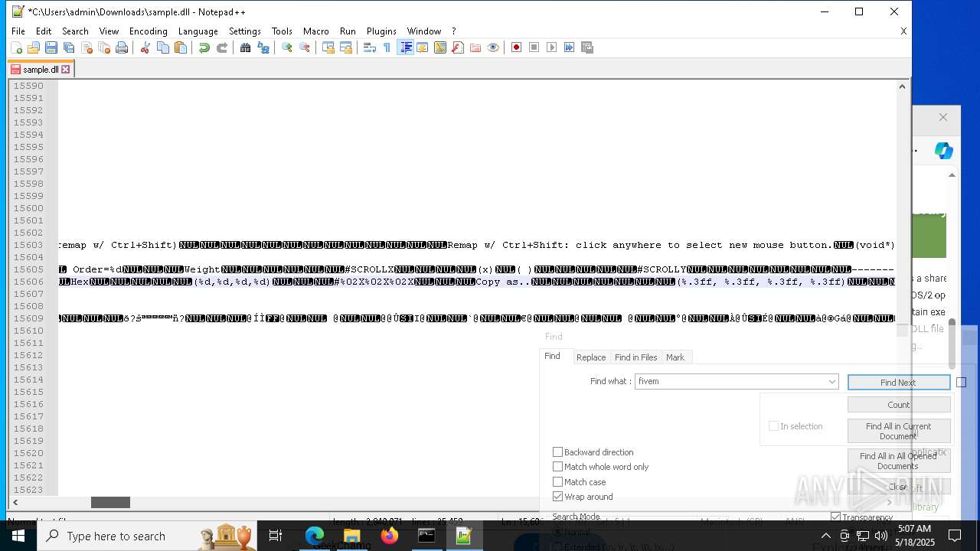This screenshot has height=551, width=980.
Task: Click the Monitoring eye toolbar icon
Action: (x=493, y=47)
